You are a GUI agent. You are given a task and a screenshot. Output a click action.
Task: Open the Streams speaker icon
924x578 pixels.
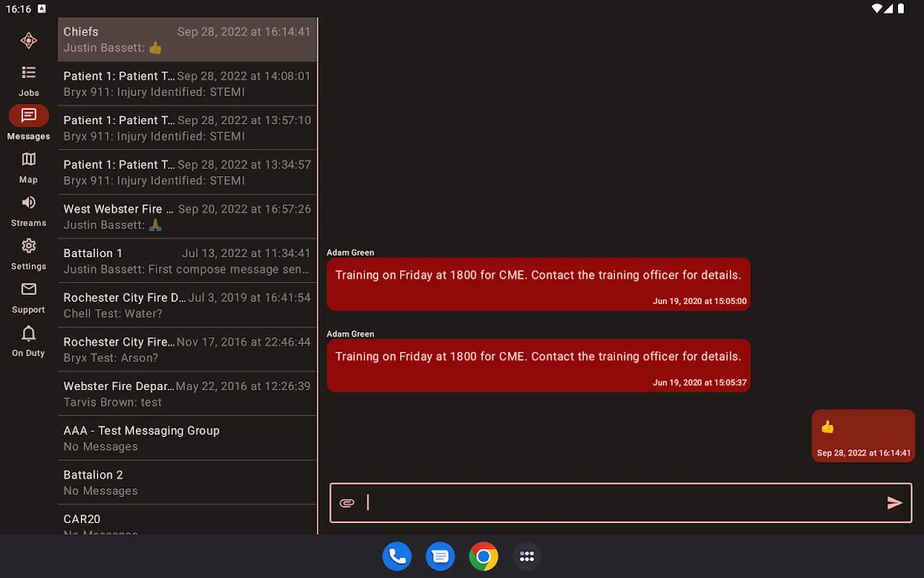tap(29, 202)
